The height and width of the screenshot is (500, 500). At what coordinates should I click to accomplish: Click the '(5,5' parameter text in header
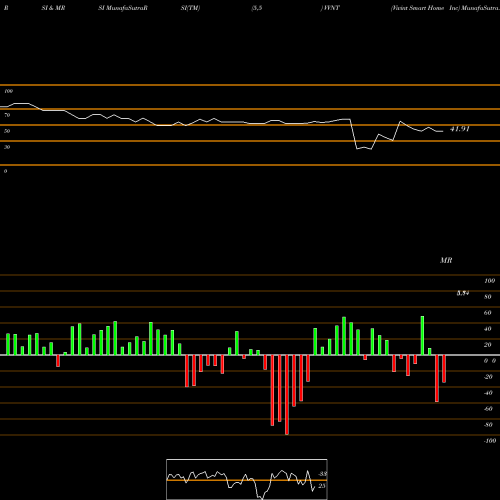(x=257, y=8)
